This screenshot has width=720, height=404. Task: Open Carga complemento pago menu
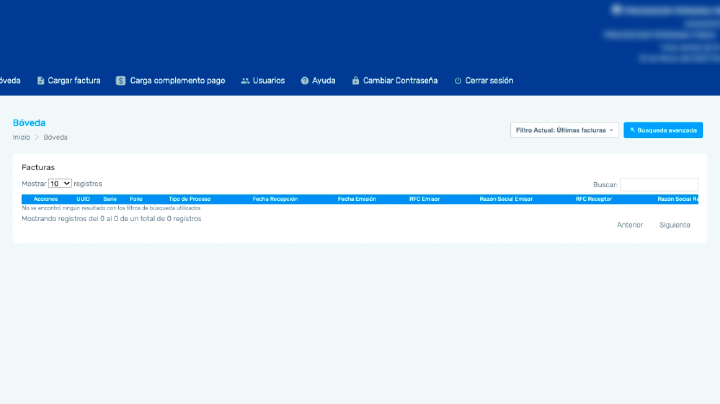170,81
